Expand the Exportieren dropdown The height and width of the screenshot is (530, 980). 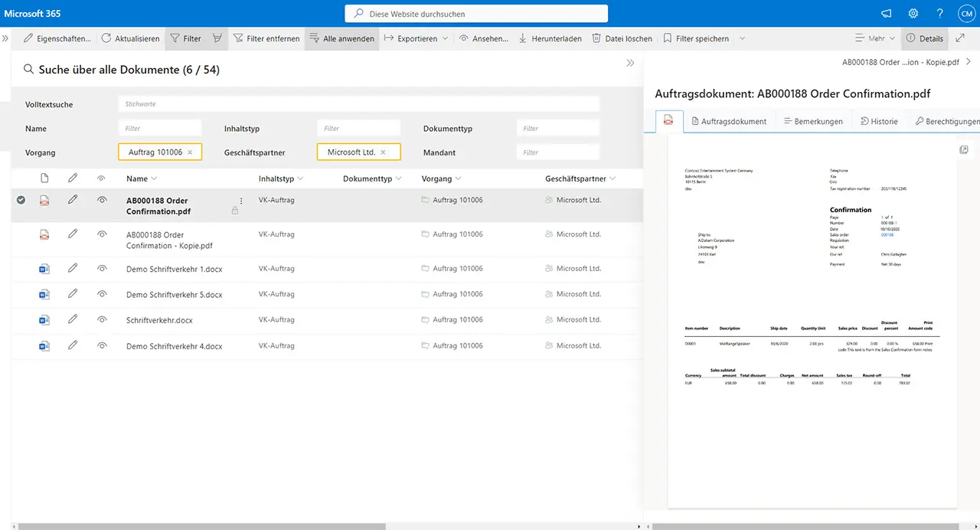point(445,38)
